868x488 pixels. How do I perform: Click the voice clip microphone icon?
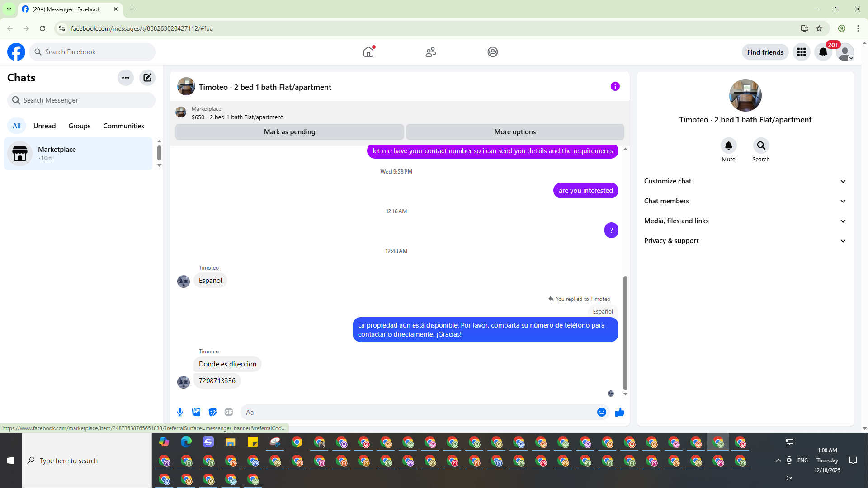click(180, 412)
